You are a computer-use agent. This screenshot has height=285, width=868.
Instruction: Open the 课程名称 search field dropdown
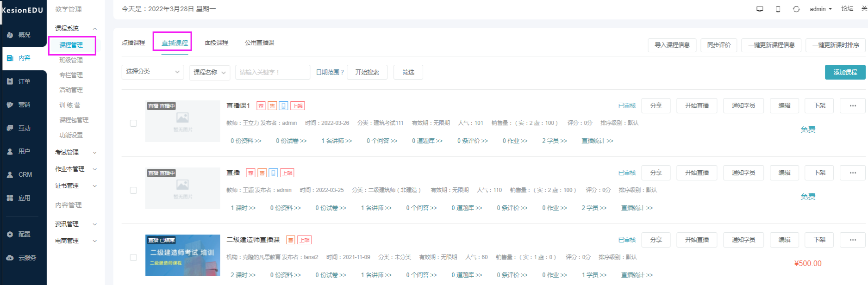coord(209,73)
